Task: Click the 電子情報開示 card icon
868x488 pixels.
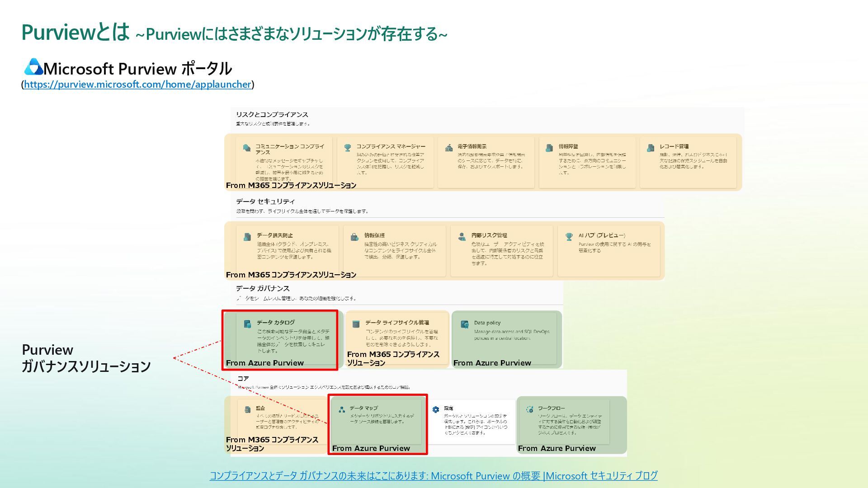Action: [449, 148]
